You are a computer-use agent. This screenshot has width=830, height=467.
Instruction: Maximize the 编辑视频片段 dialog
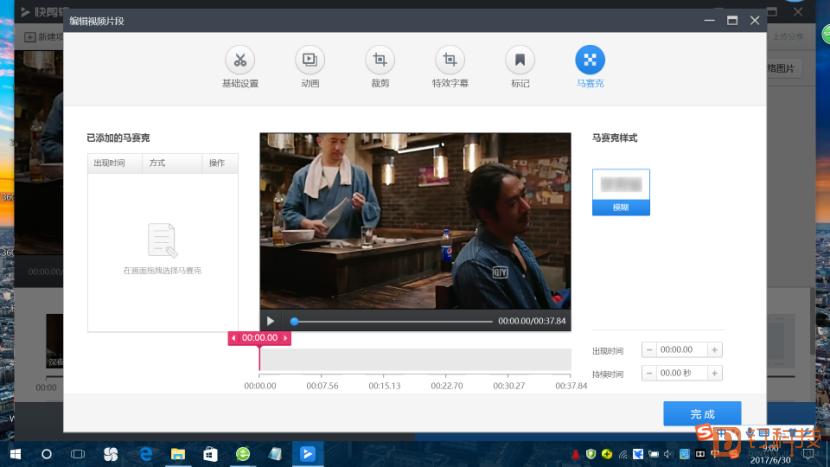tap(732, 21)
